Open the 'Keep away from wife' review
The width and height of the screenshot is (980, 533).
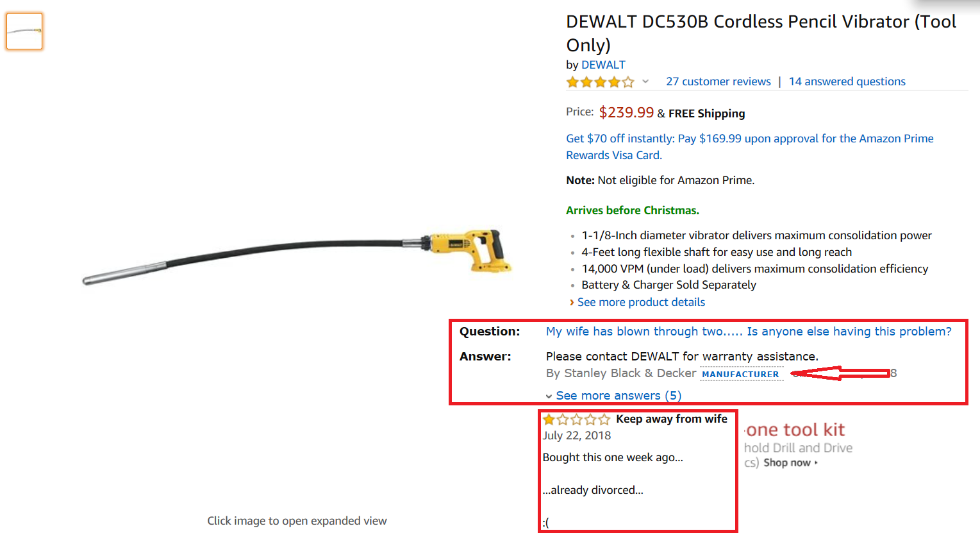(x=671, y=419)
